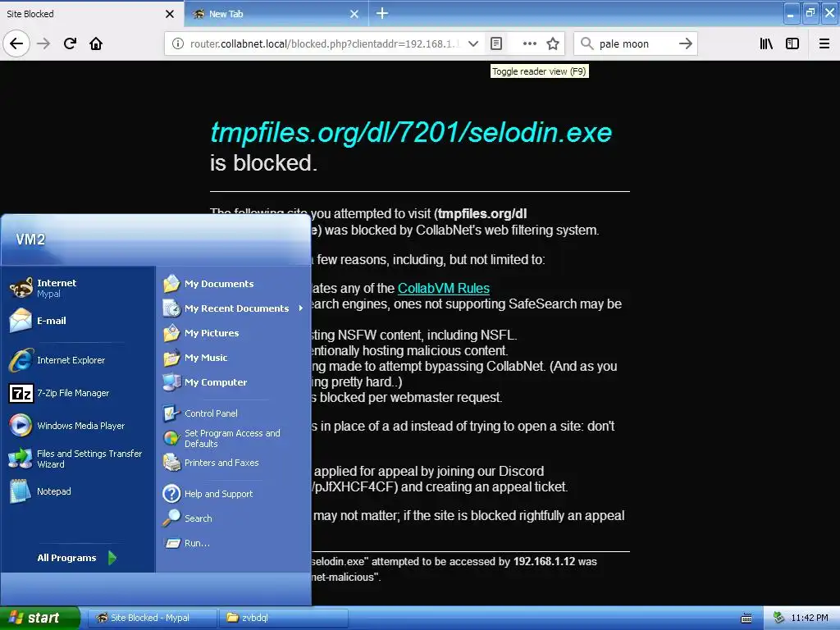Viewport: 840px width, 630px height.
Task: Launch Internet Explorer from Start menu
Action: pyautogui.click(x=78, y=360)
